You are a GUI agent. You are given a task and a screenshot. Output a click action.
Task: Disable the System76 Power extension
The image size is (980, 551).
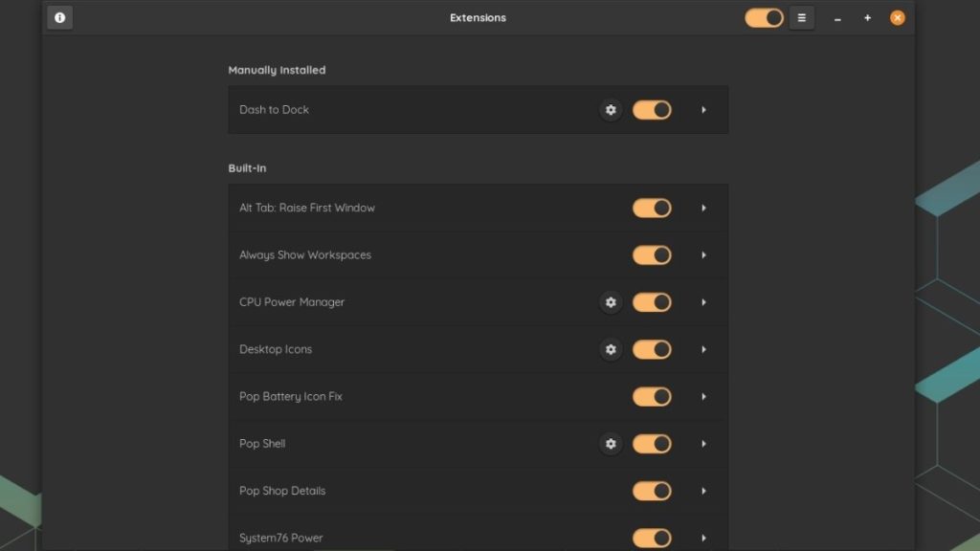click(652, 538)
